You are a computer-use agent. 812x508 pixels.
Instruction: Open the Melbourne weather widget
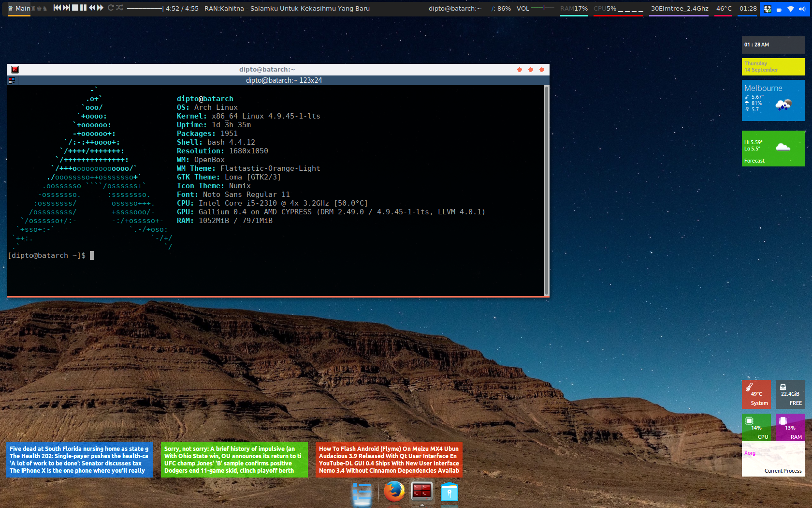(x=773, y=100)
